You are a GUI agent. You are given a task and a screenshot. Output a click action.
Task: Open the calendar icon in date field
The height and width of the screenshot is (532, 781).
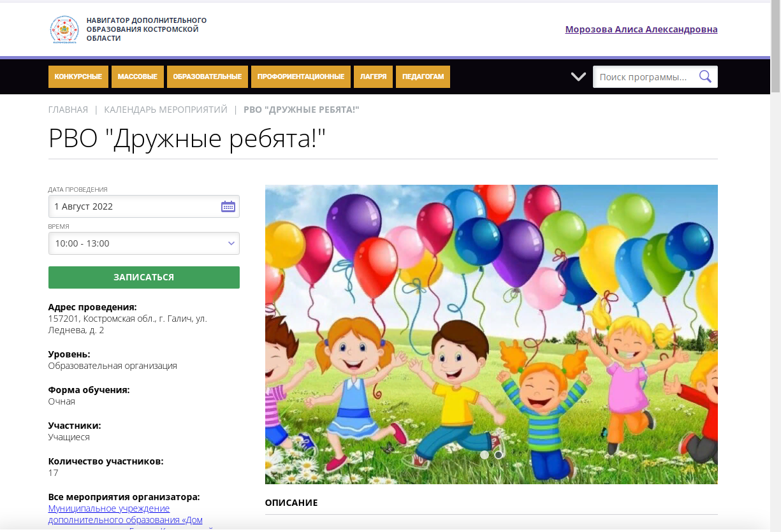[x=228, y=206]
